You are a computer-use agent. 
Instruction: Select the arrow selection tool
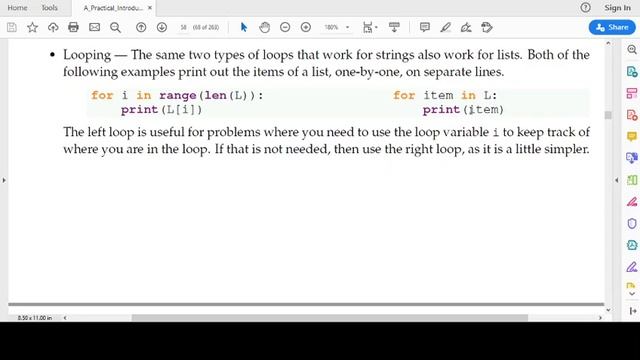pyautogui.click(x=244, y=27)
